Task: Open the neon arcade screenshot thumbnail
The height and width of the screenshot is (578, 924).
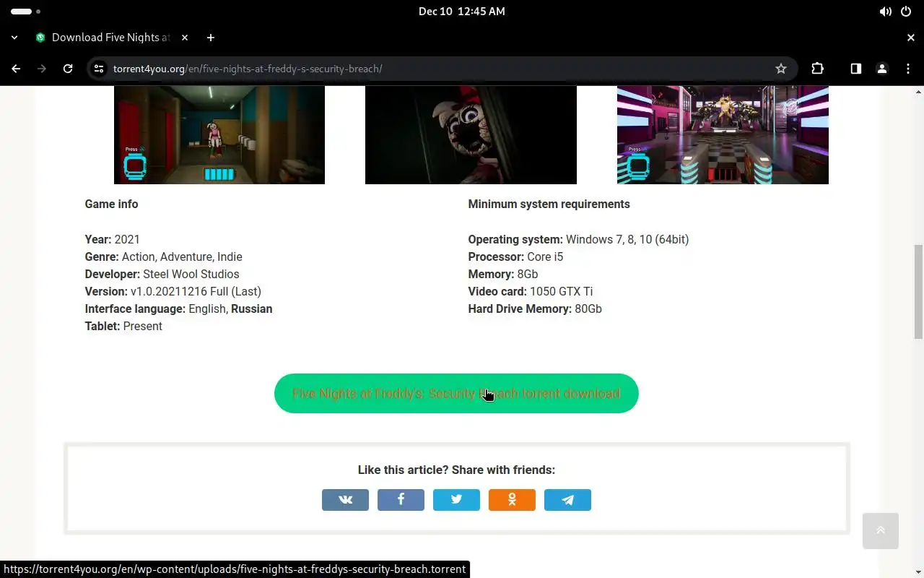Action: [723, 134]
